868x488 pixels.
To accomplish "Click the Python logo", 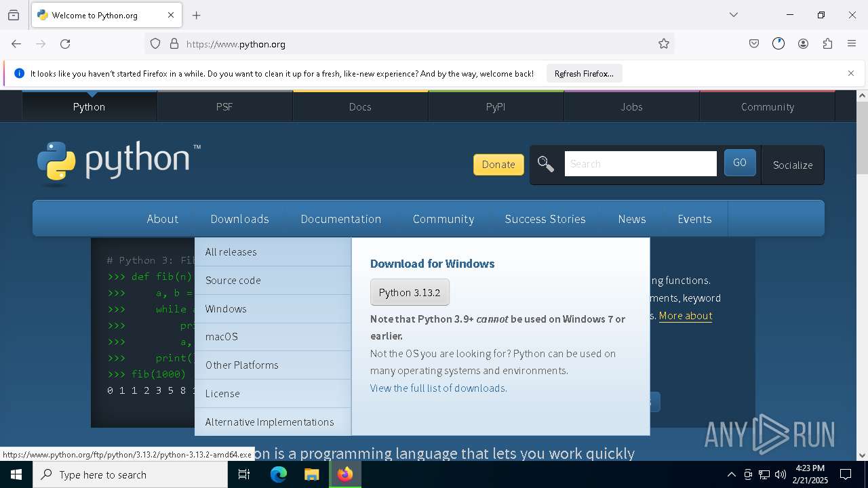I will [x=119, y=163].
